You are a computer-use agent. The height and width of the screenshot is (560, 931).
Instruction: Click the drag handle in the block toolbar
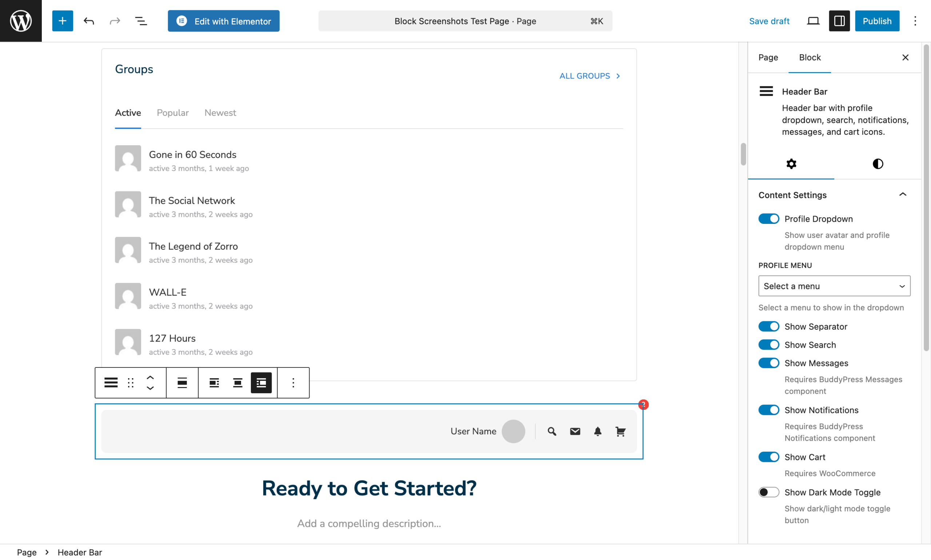point(131,383)
